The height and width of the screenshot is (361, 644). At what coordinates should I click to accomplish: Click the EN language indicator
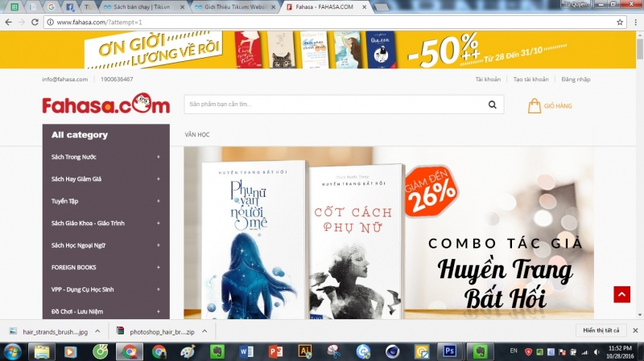pos(514,351)
